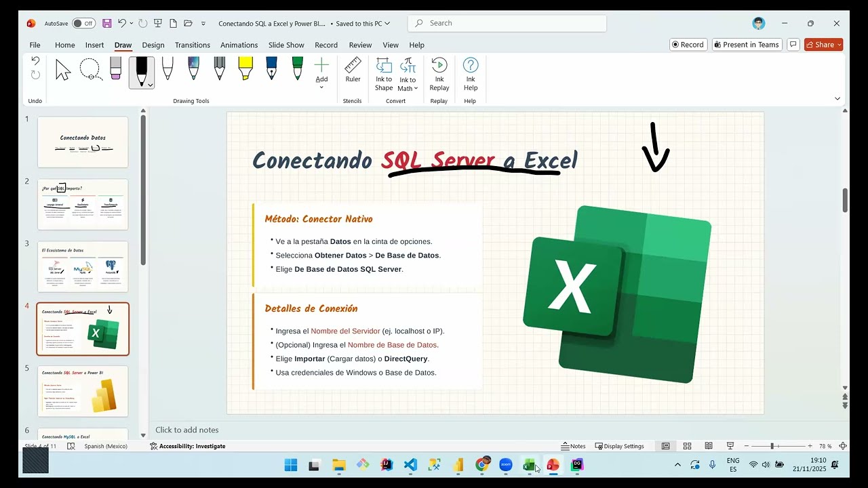Viewport: 868px width, 488px height.
Task: Start Ink Replay
Action: pyautogui.click(x=439, y=75)
